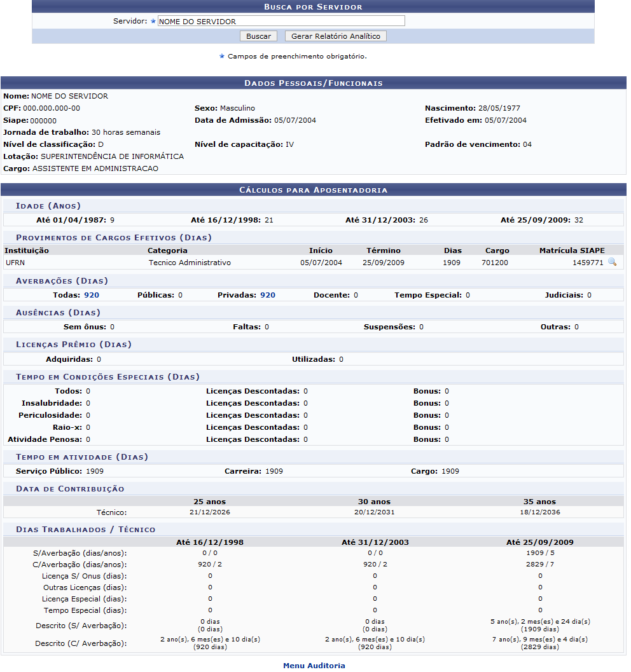Select the Tecnico Administrativo category cell
This screenshot has width=631, height=672.
click(x=190, y=263)
